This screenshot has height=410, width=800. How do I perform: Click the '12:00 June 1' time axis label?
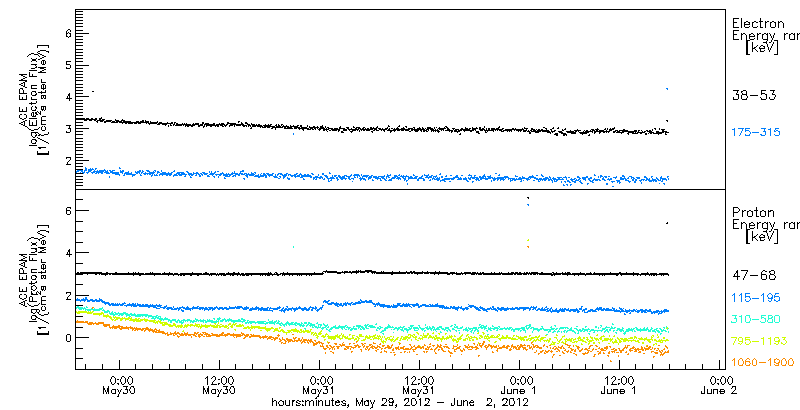[619, 386]
